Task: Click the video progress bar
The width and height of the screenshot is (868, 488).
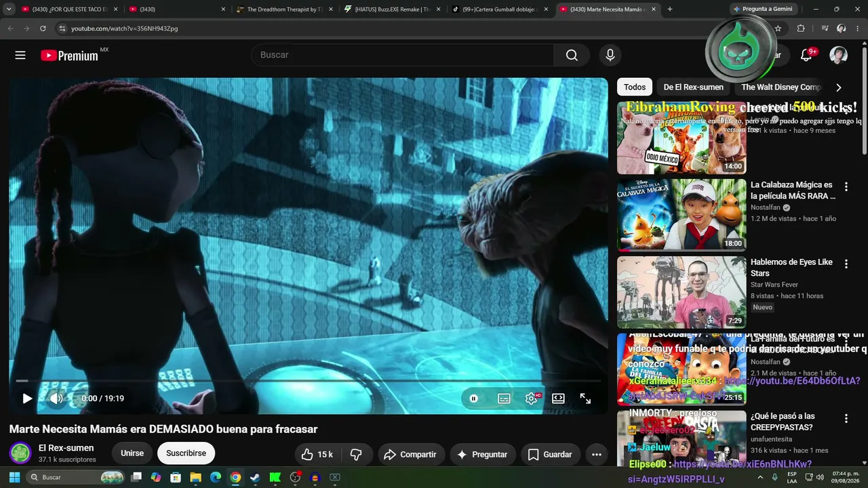Action: [309, 381]
